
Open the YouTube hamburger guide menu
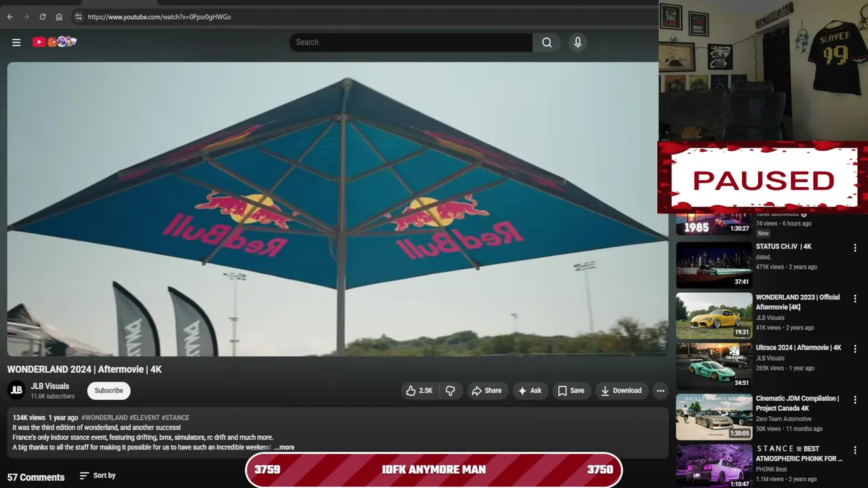(x=16, y=42)
